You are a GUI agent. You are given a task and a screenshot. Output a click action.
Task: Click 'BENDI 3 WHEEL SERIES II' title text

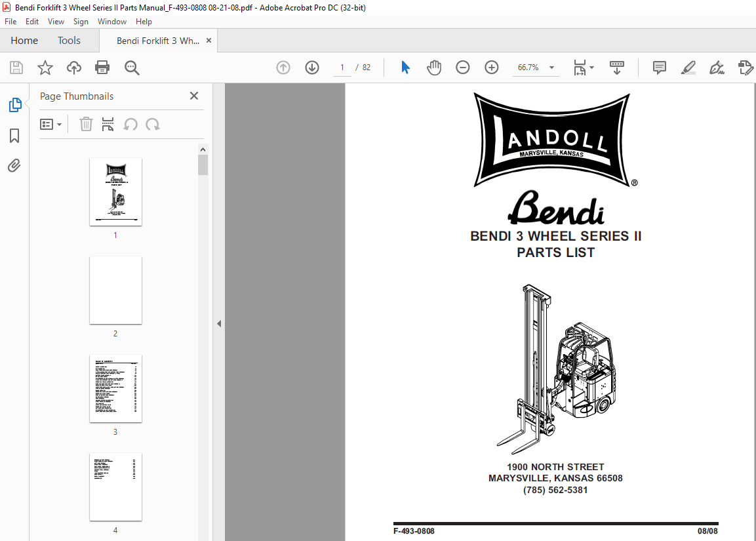(x=555, y=236)
